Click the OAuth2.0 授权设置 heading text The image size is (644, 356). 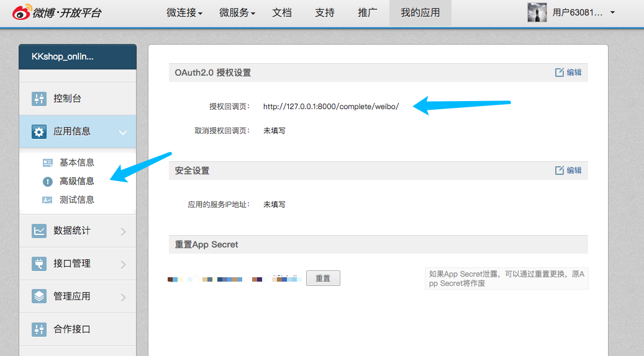click(213, 73)
